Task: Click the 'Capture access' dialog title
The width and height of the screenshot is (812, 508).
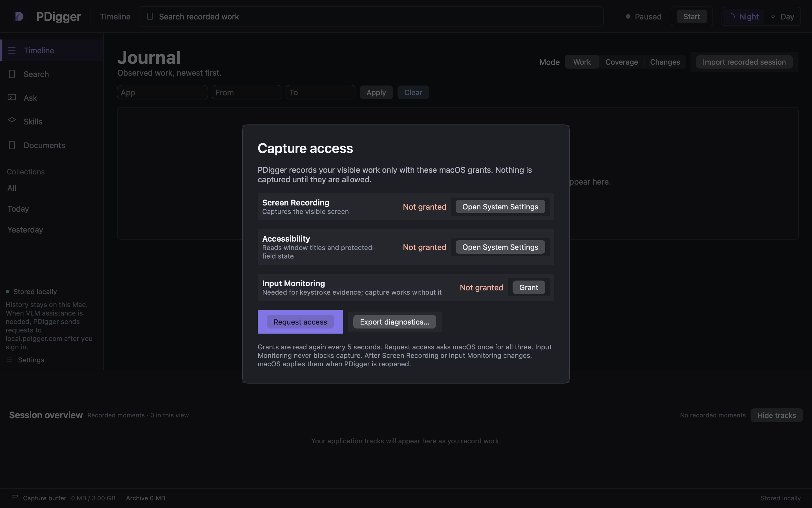Action: (x=305, y=148)
